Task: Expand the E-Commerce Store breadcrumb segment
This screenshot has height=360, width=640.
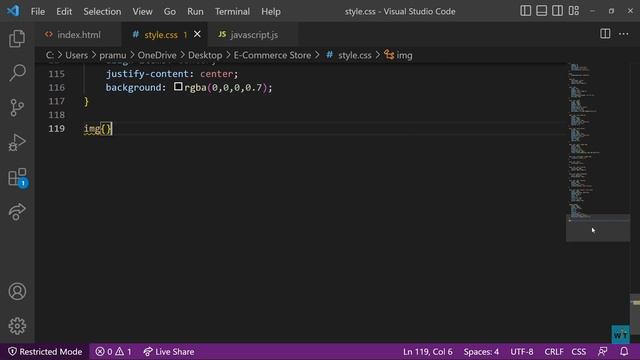Action: point(272,55)
